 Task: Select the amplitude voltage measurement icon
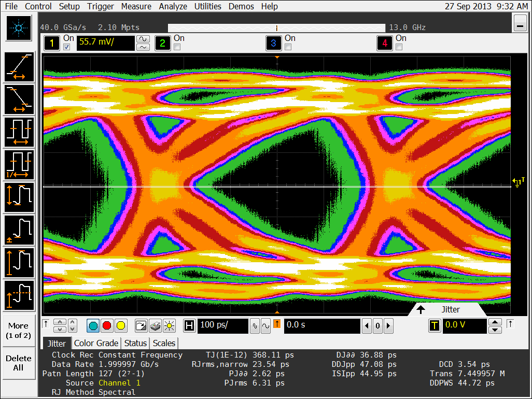pyautogui.click(x=19, y=263)
